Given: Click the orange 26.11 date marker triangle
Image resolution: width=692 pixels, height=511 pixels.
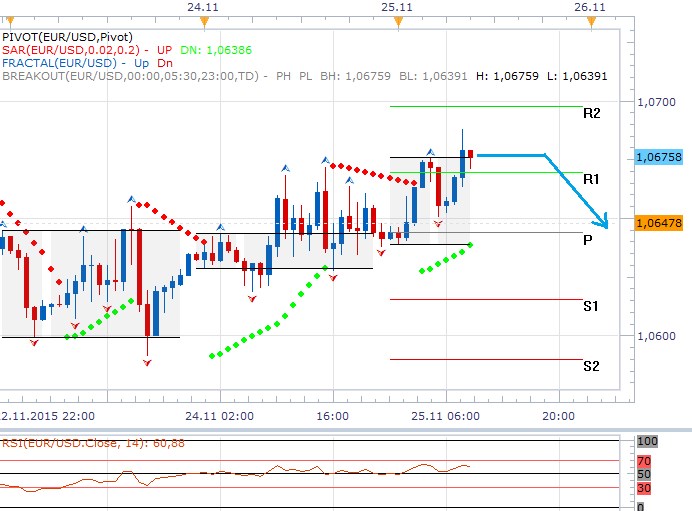Looking at the screenshot, I should (x=591, y=21).
